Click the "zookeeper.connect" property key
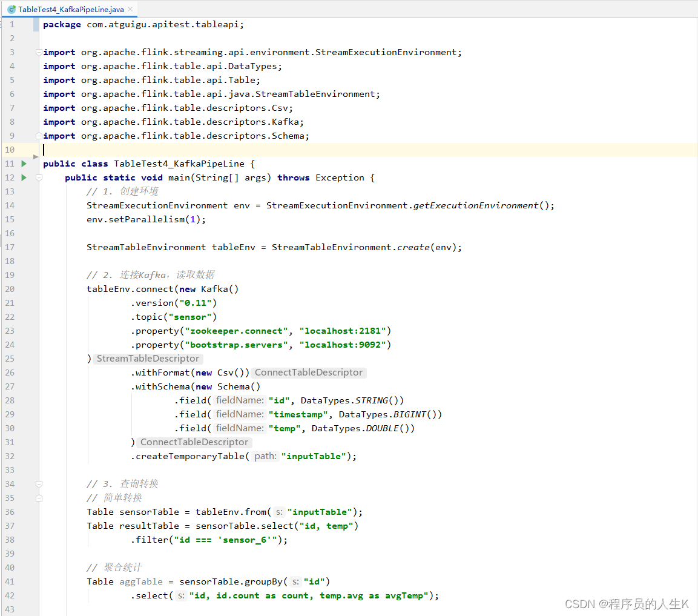The height and width of the screenshot is (616, 698). coord(236,331)
